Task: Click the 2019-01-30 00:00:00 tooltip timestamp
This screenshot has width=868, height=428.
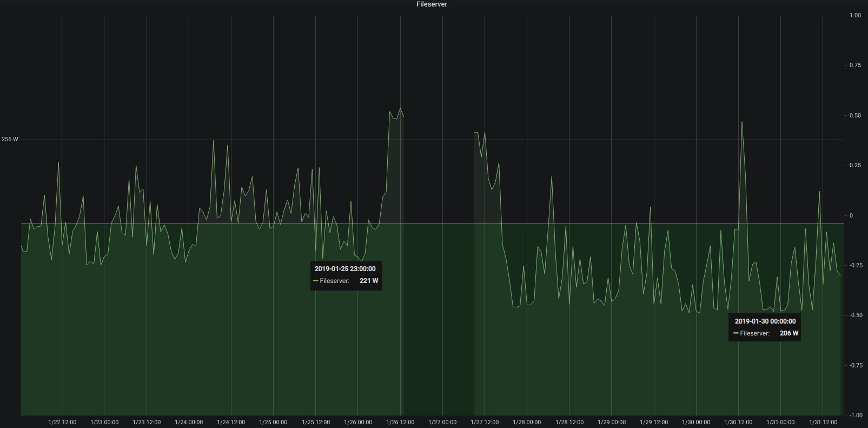Action: (765, 321)
